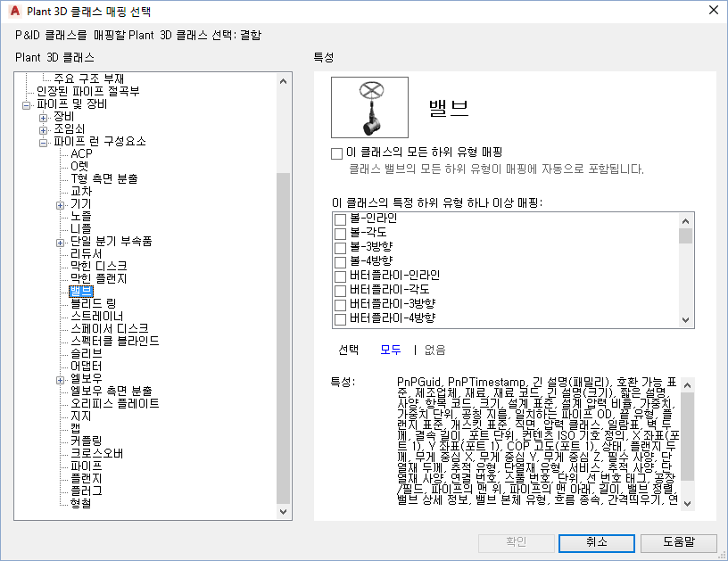This screenshot has height=561, width=728.
Task: Select the 플랜지 tree item
Action: pos(86,478)
